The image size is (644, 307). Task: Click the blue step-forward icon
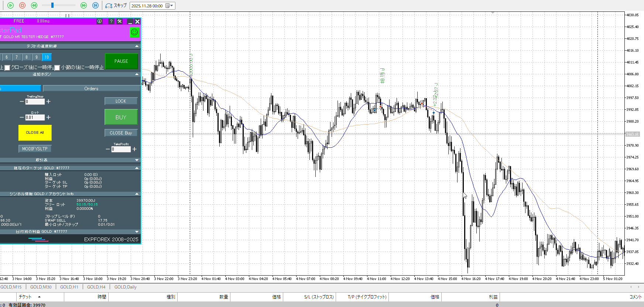pos(95,6)
